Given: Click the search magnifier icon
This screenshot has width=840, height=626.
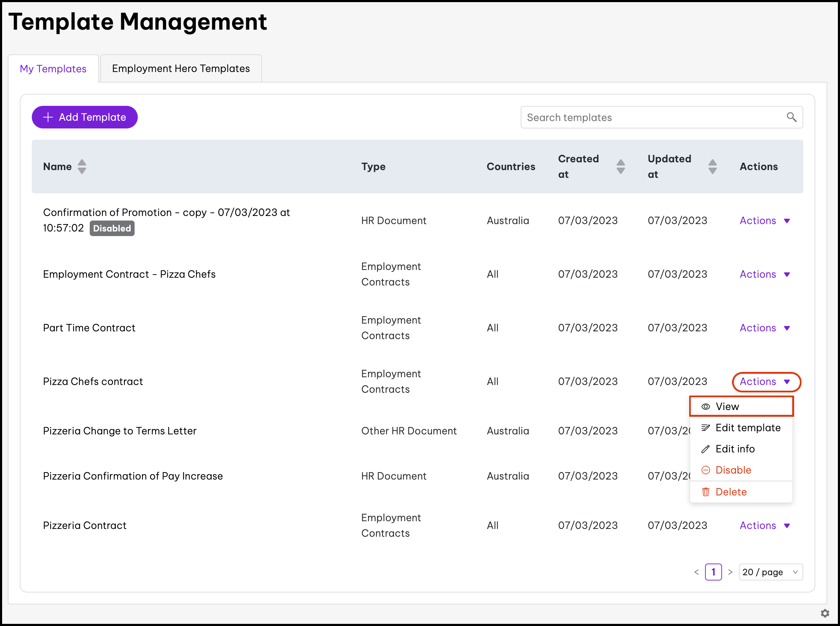Looking at the screenshot, I should point(792,117).
